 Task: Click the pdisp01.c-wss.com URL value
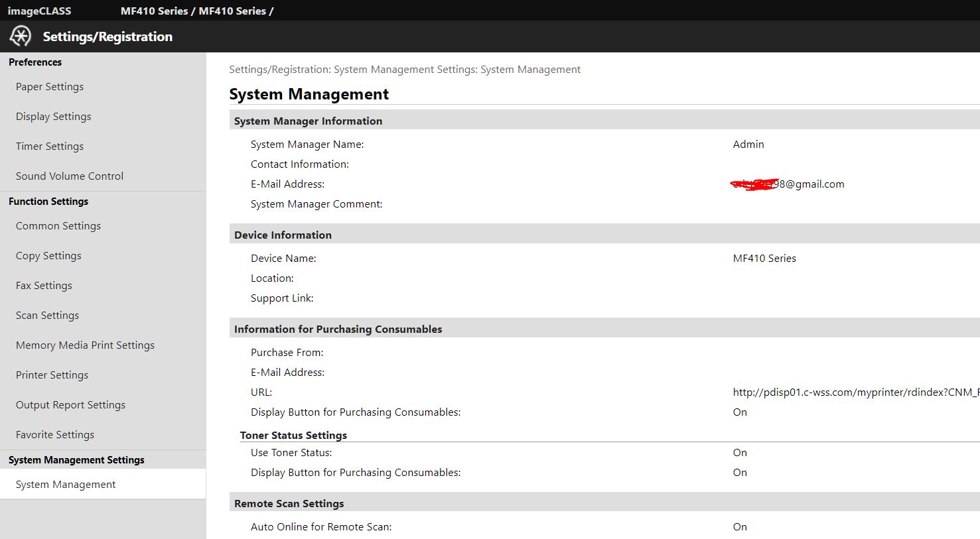point(856,392)
